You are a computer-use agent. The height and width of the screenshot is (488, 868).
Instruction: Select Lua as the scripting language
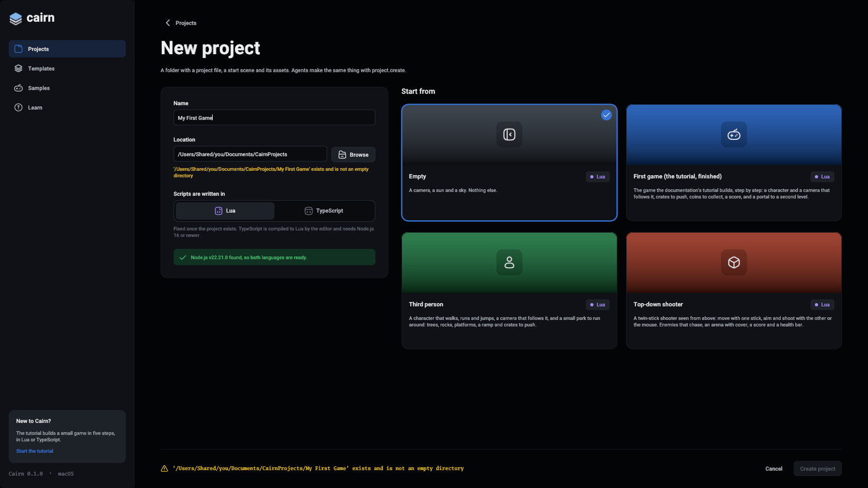[x=225, y=211]
